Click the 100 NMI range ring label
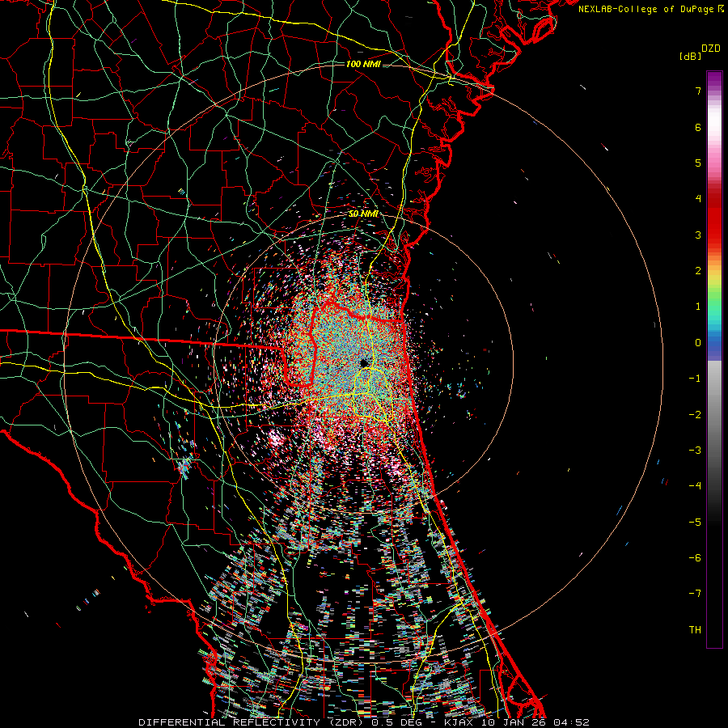The width and height of the screenshot is (728, 728). 363,64
